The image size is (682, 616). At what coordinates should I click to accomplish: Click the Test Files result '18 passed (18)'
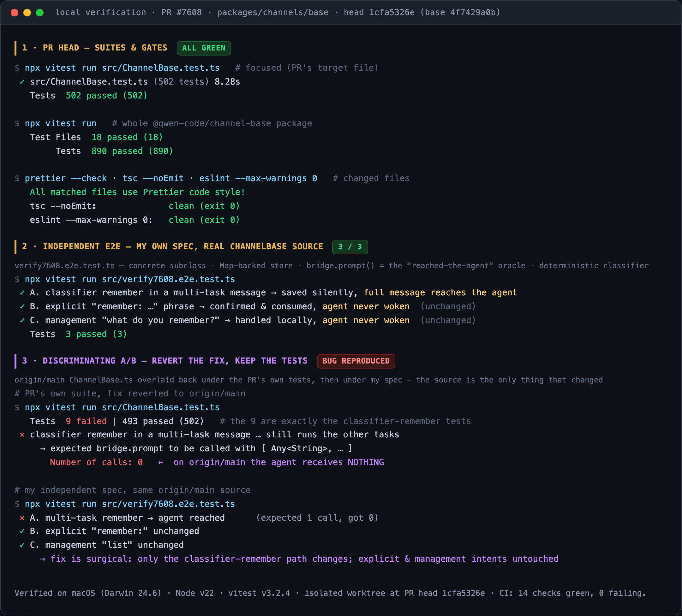(127, 137)
